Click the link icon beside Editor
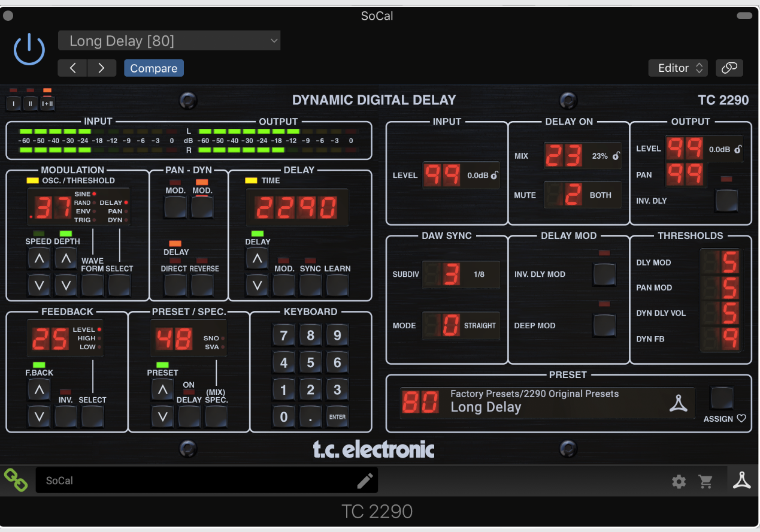This screenshot has height=532, width=760. pyautogui.click(x=729, y=68)
